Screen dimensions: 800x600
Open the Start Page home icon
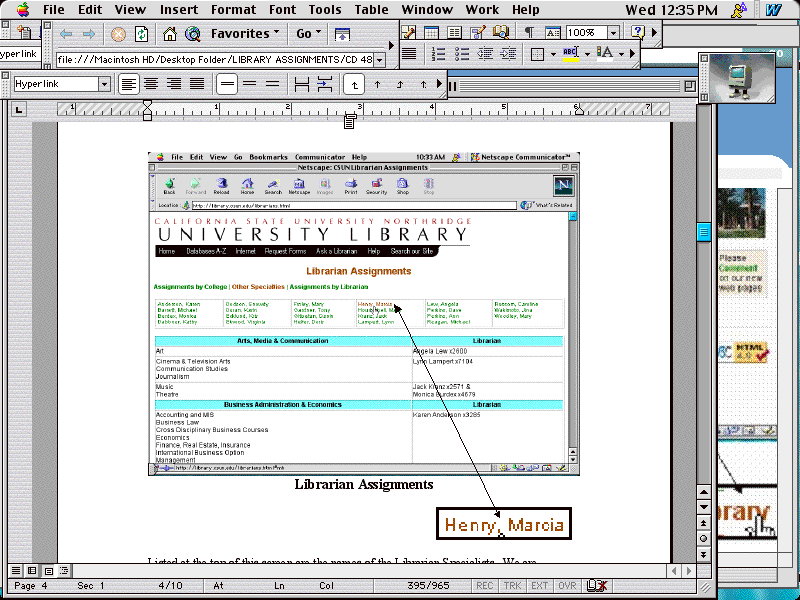[x=170, y=34]
